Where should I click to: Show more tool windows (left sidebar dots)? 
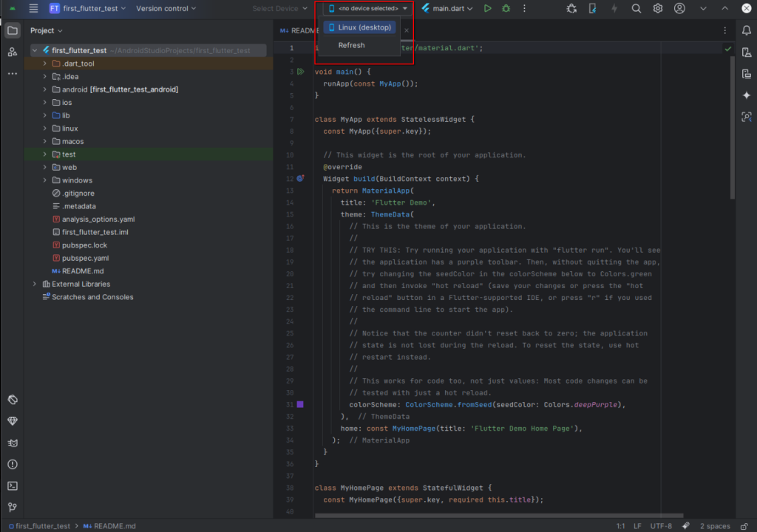13,73
